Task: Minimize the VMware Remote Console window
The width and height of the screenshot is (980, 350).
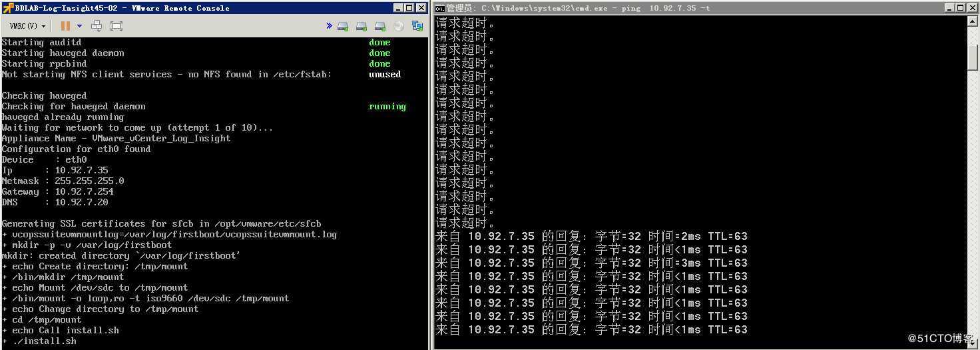Action: tap(397, 8)
